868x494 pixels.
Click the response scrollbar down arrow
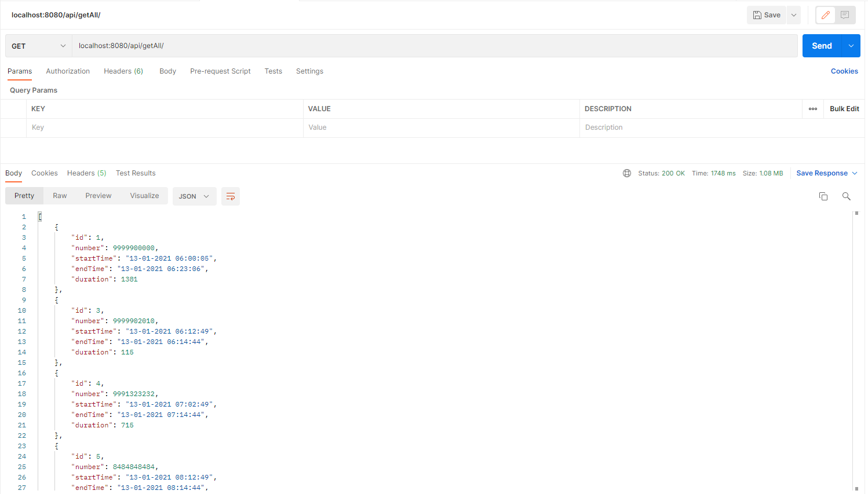click(x=856, y=489)
